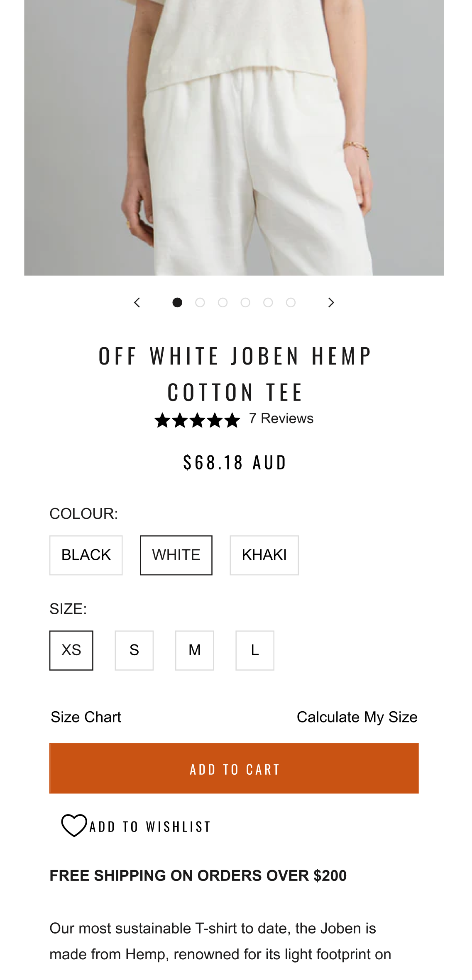Jump to the fifth carousel dot

click(268, 303)
